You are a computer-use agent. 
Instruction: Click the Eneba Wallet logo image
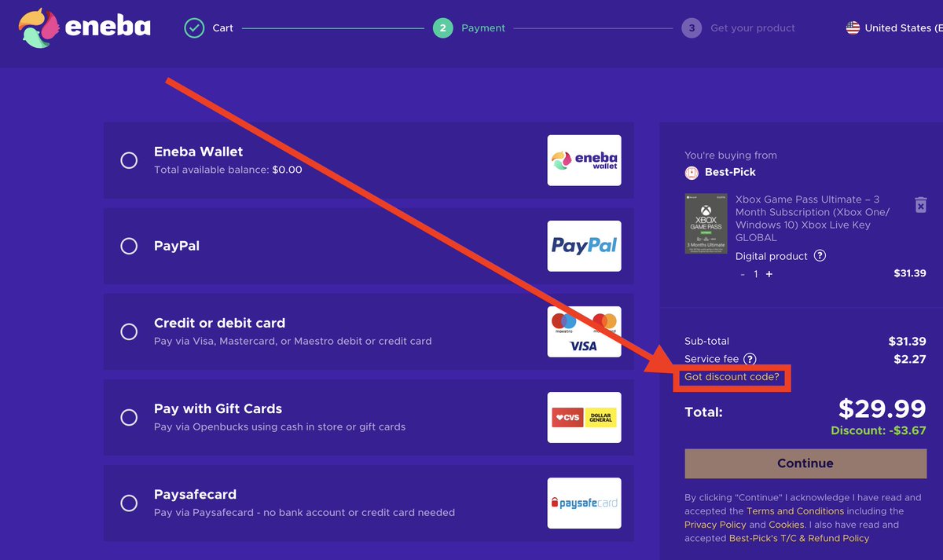[x=584, y=160]
